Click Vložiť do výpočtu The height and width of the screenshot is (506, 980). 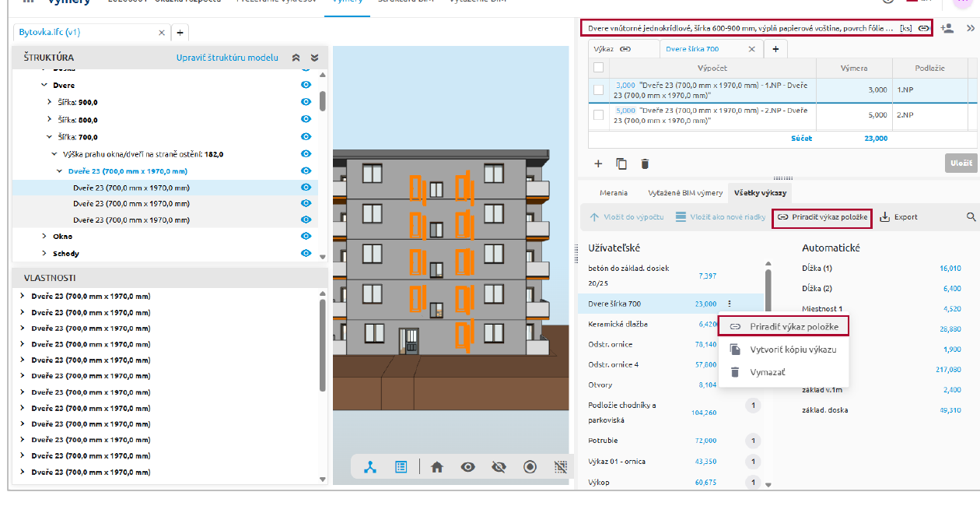point(627,217)
